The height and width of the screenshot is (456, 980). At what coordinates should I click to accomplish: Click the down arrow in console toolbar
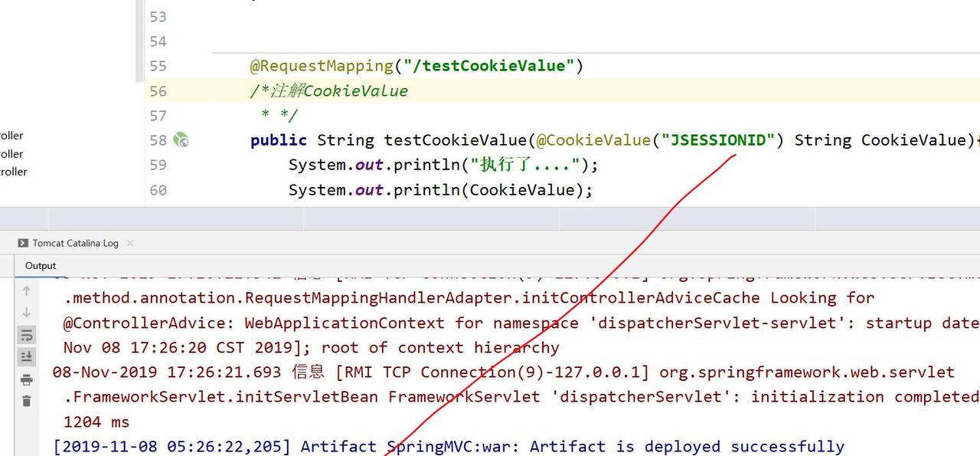[26, 313]
